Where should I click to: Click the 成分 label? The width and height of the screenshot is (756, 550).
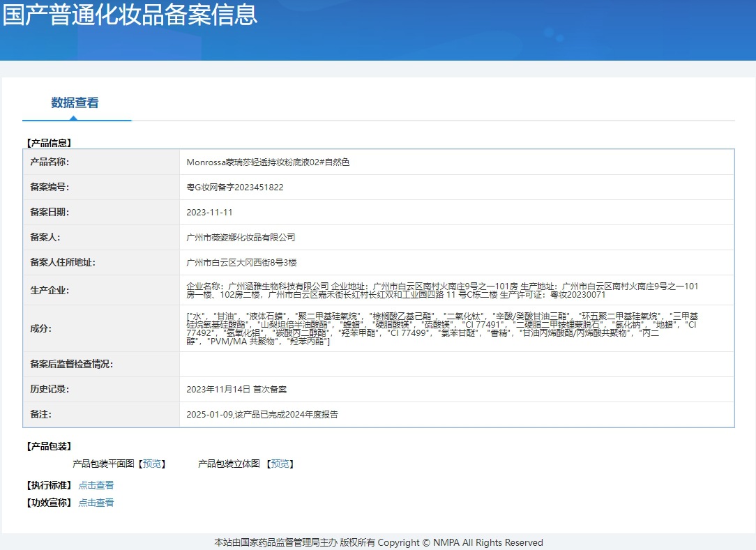pos(40,329)
